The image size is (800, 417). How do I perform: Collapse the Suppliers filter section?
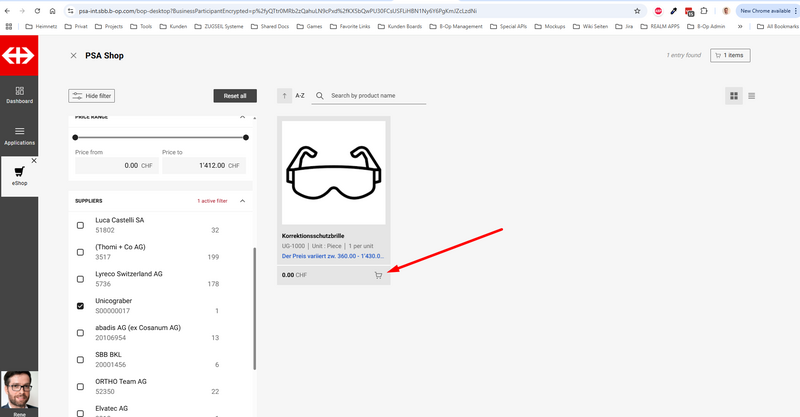click(x=242, y=201)
